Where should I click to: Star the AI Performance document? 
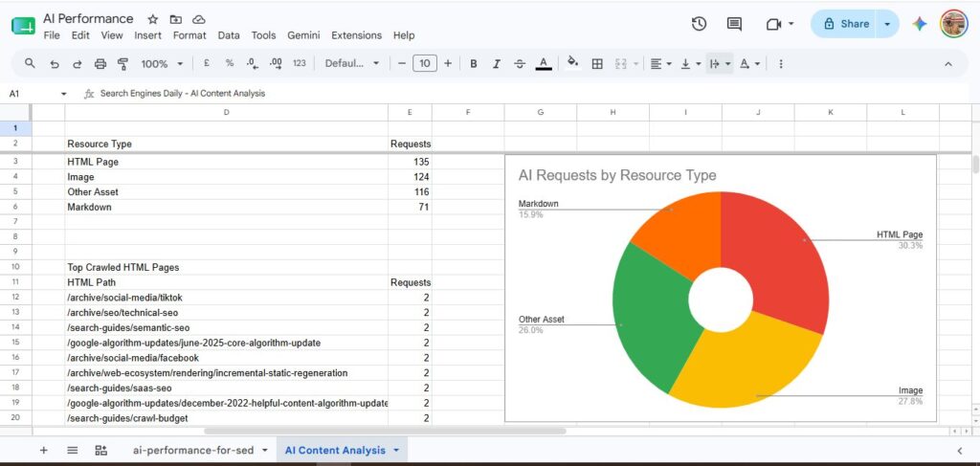(x=152, y=19)
